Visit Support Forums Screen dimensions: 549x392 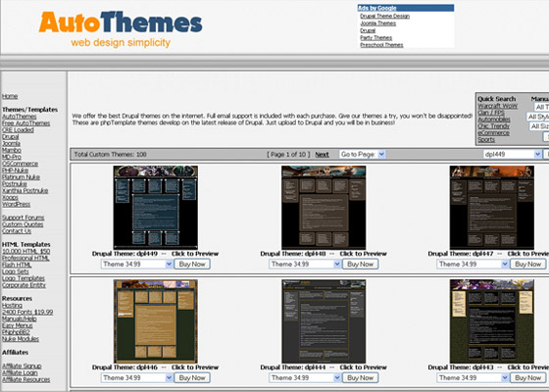[24, 218]
